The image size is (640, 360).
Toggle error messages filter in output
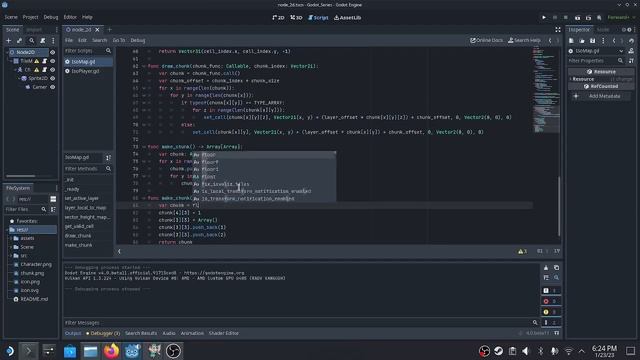[550, 301]
